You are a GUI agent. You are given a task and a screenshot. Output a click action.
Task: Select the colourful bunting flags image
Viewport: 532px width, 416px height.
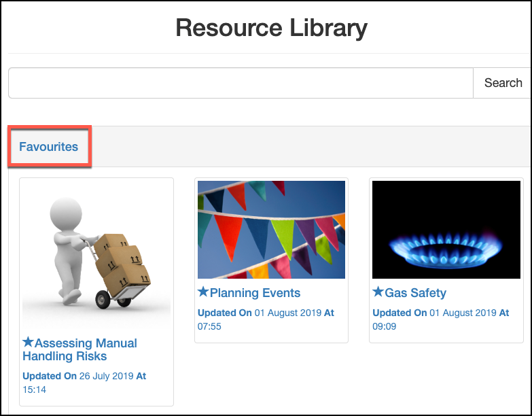pyautogui.click(x=271, y=230)
